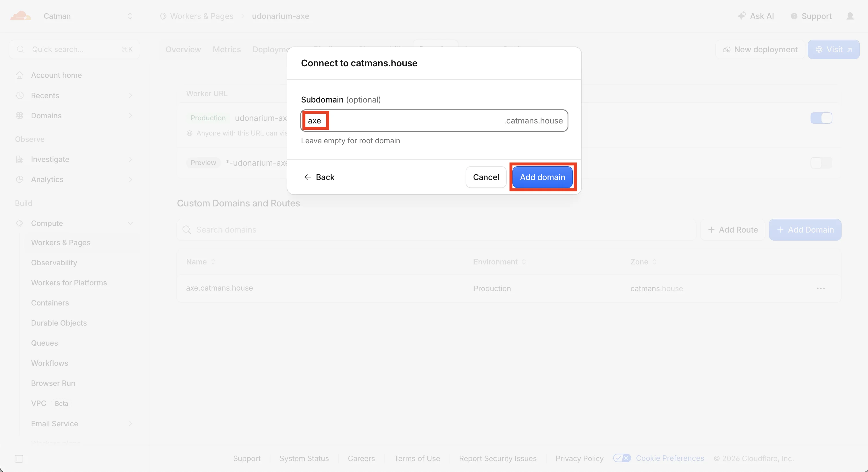Open Queues in sidebar
Screen dimensions: 868x472
(x=45, y=343)
